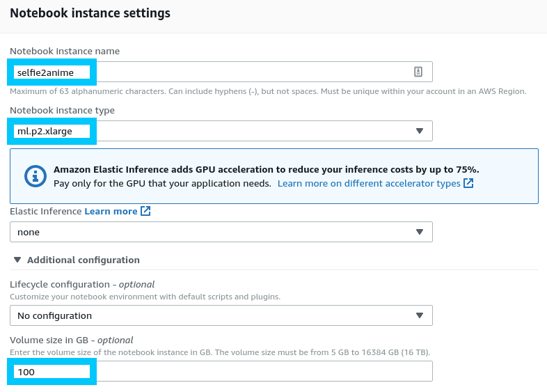Open the Elastic Inference dropdown set to none

point(221,232)
